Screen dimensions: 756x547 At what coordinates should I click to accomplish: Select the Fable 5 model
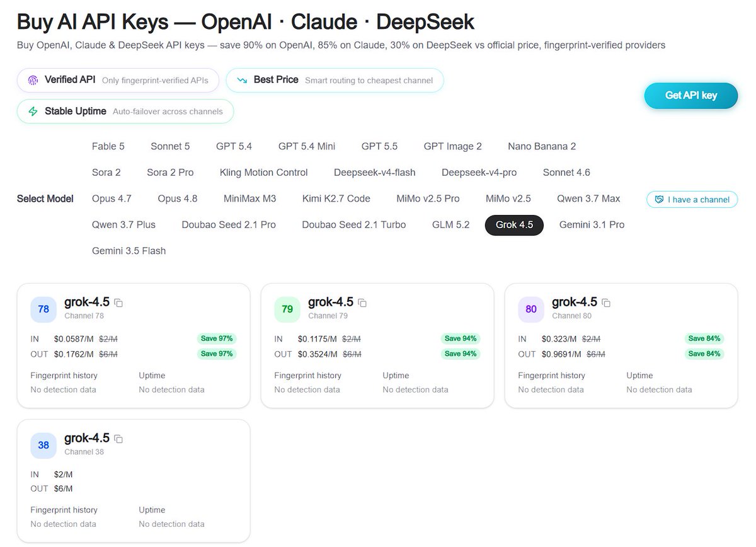(108, 146)
